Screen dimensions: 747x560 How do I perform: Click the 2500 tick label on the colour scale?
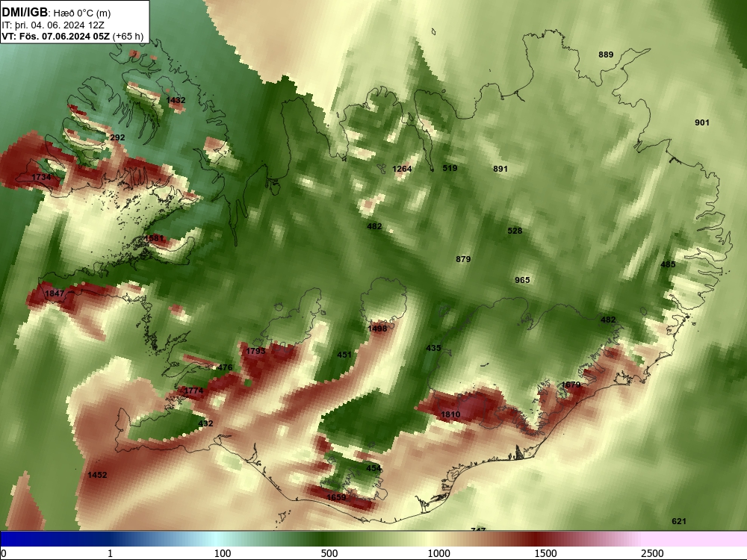[x=652, y=553]
